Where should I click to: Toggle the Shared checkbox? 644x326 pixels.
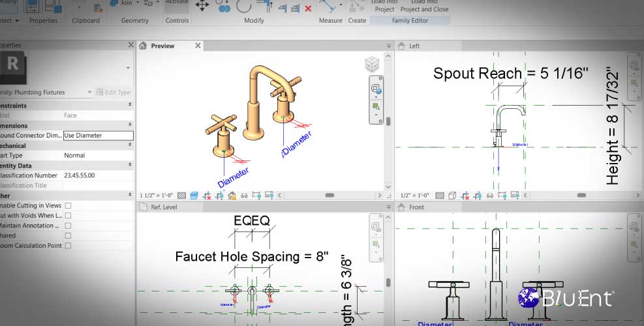[x=68, y=235]
